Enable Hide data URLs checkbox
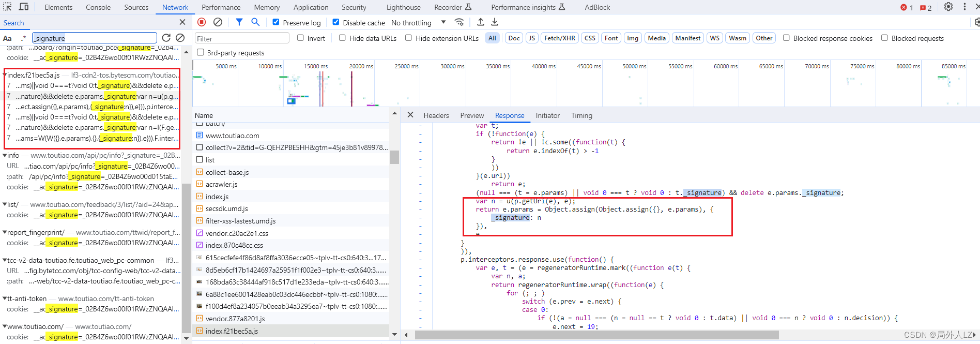Screen dimensions: 980x344 (342, 38)
